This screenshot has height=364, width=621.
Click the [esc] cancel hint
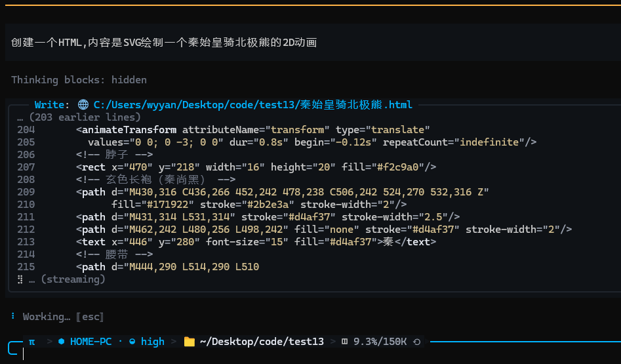pyautogui.click(x=90, y=317)
